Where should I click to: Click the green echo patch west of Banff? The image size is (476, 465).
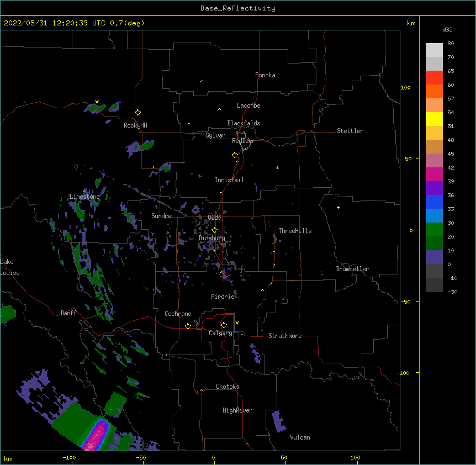[7, 314]
